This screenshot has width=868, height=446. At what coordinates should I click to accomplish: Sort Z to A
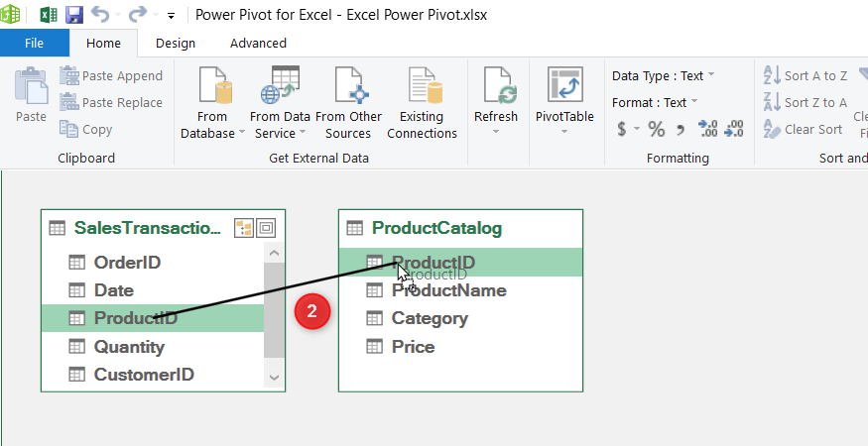click(x=806, y=102)
